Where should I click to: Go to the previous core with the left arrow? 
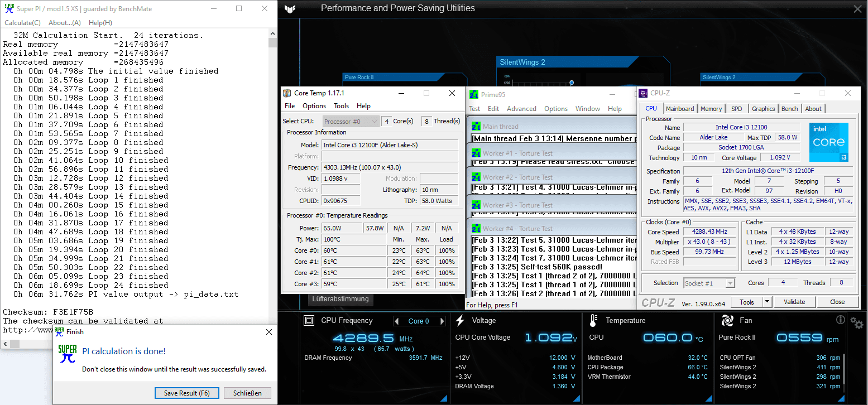point(397,321)
